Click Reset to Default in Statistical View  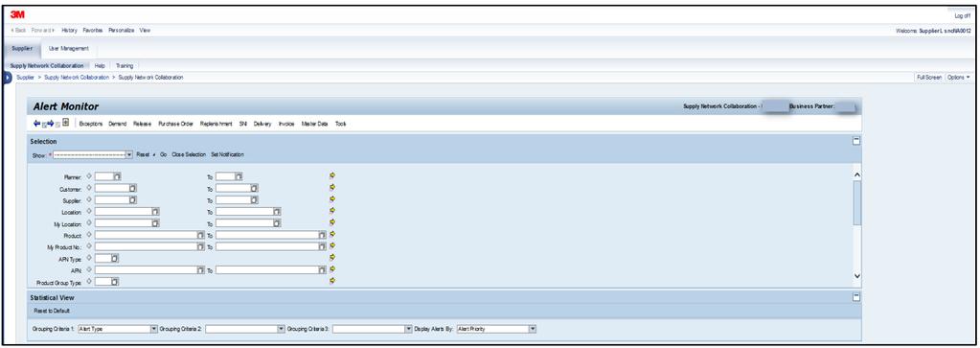point(52,311)
